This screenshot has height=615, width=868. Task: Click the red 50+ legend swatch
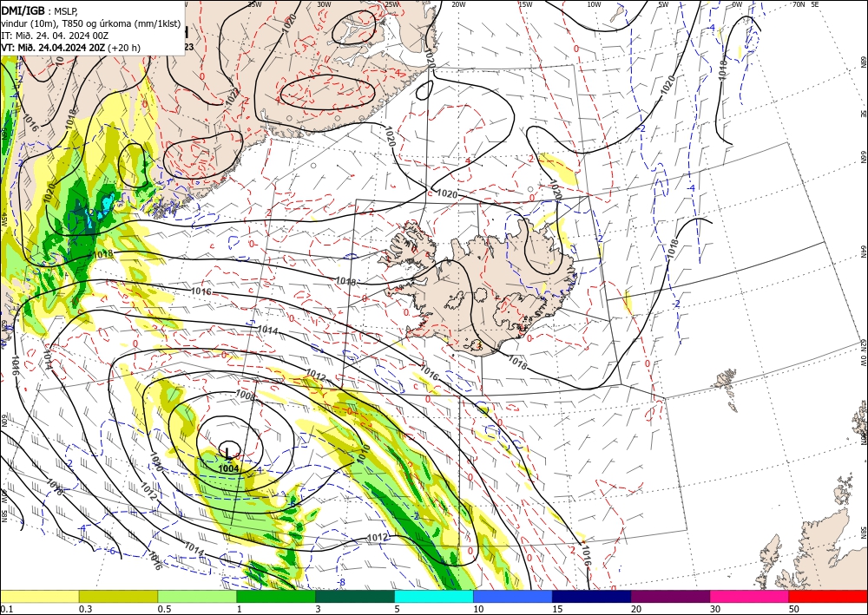pyautogui.click(x=828, y=596)
